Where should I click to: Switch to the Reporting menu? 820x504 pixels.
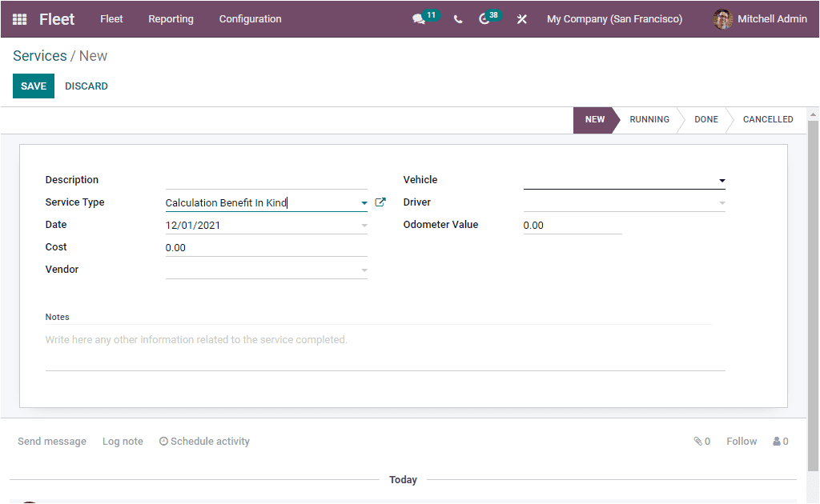[x=171, y=19]
